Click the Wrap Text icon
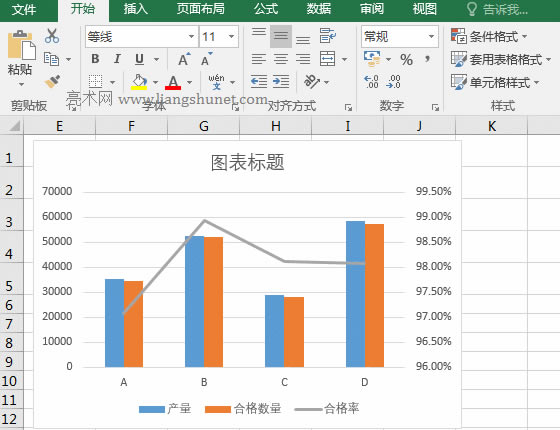This screenshot has height=430, width=560. pos(328,36)
